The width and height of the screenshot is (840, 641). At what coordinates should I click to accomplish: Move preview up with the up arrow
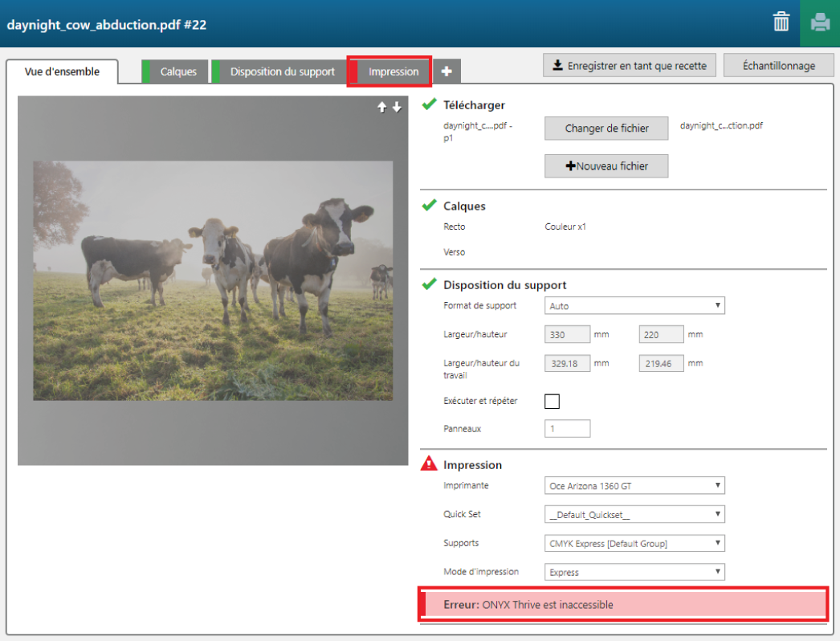382,107
